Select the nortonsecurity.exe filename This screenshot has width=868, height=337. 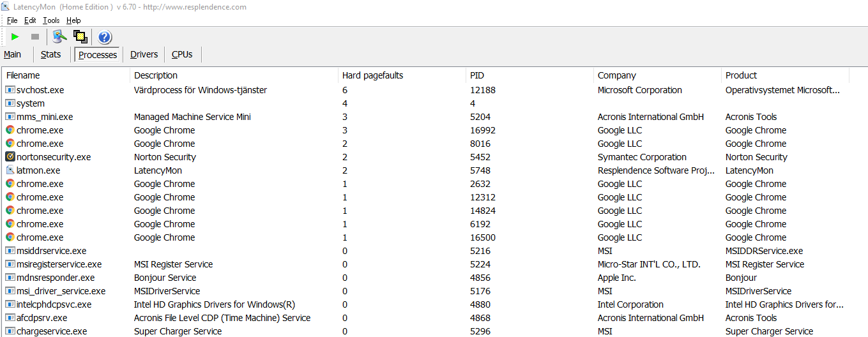coord(54,157)
